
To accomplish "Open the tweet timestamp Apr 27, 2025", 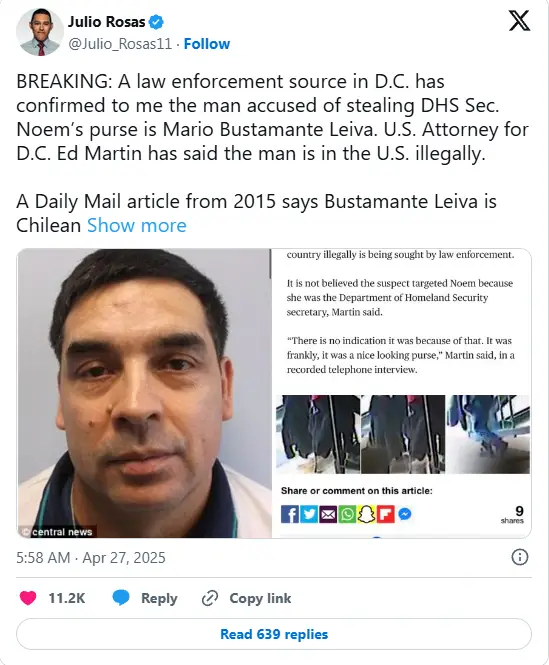I will click(x=91, y=557).
